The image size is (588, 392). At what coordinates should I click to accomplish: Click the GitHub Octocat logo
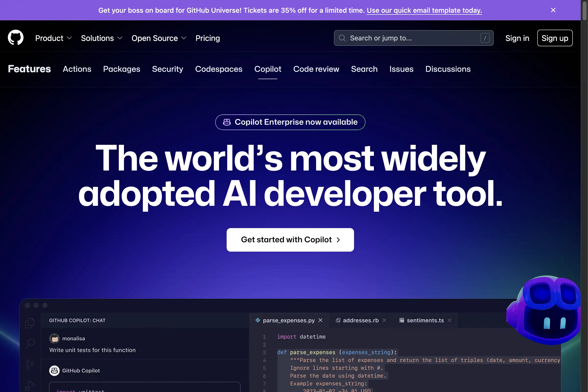(x=15, y=37)
